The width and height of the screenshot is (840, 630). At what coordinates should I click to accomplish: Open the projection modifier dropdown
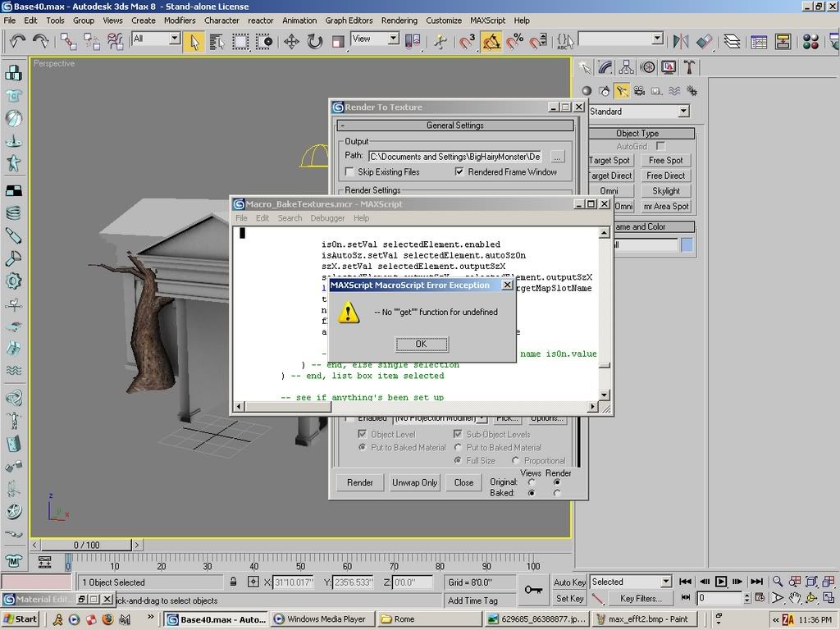coord(482,418)
